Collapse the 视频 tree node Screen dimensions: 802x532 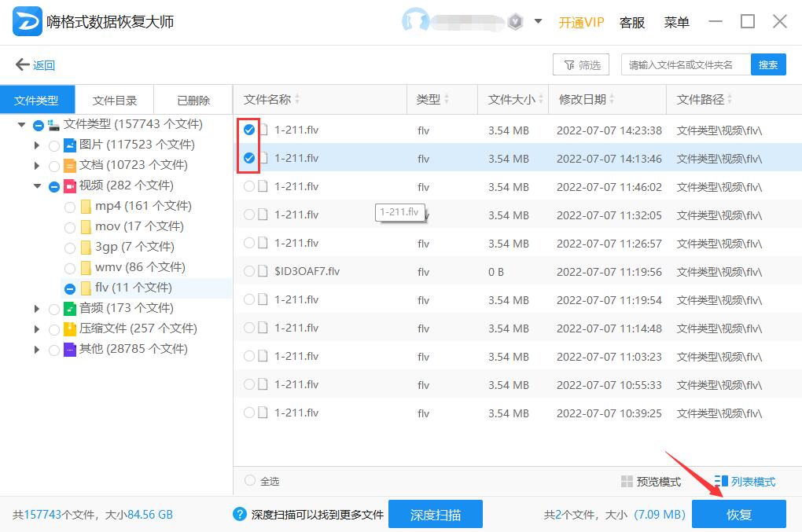point(37,185)
